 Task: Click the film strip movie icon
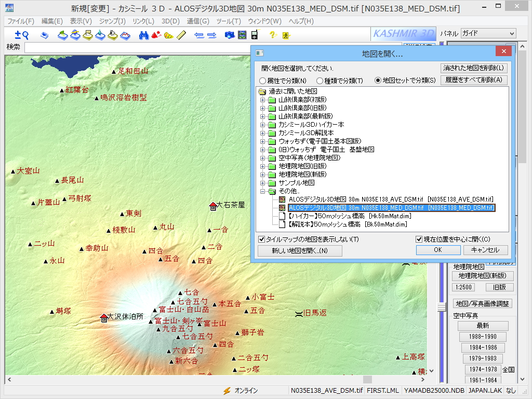tap(242, 35)
